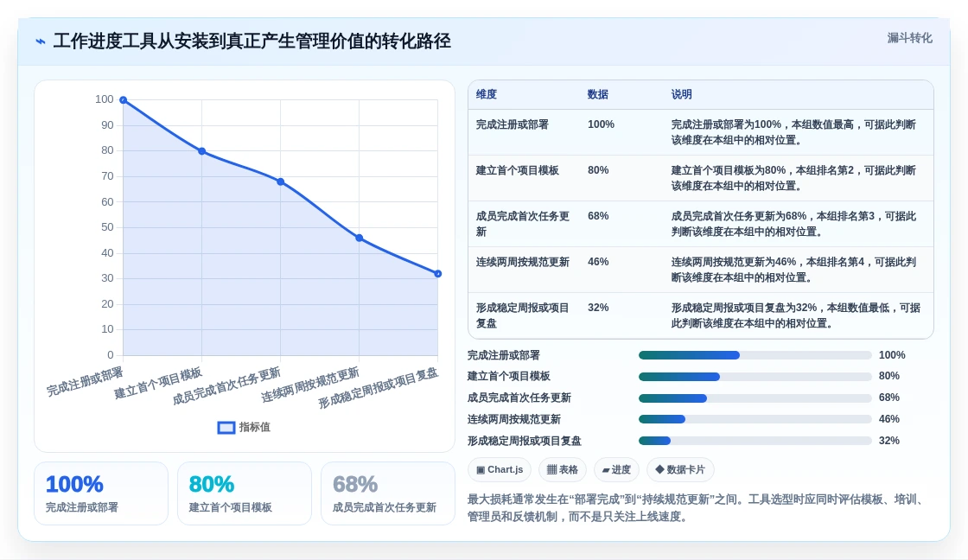Click the 100% cell in the table
This screenshot has height=560, width=968.
coord(601,124)
